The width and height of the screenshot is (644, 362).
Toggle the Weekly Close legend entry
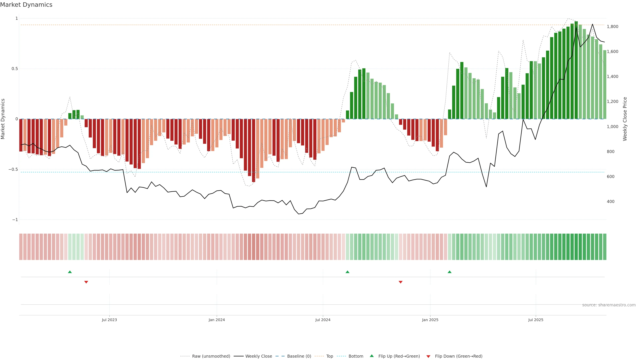[x=258, y=356]
